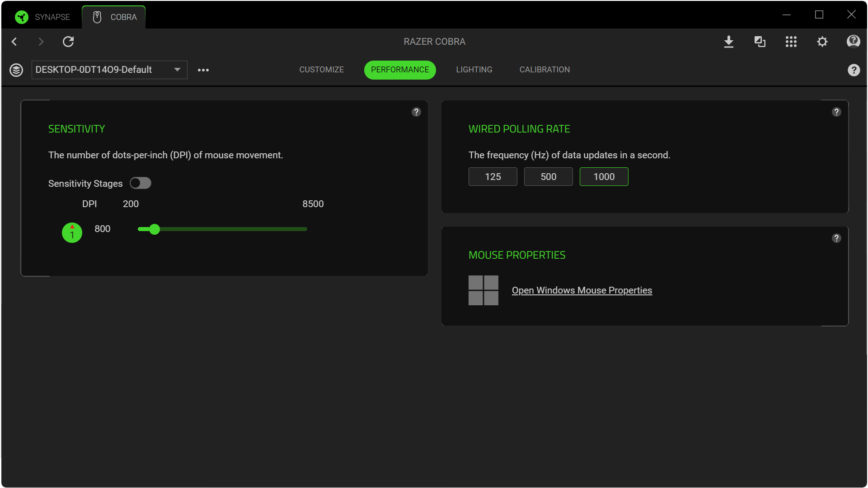Select the 125 Hz polling rate
868x488 pixels.
coord(493,176)
